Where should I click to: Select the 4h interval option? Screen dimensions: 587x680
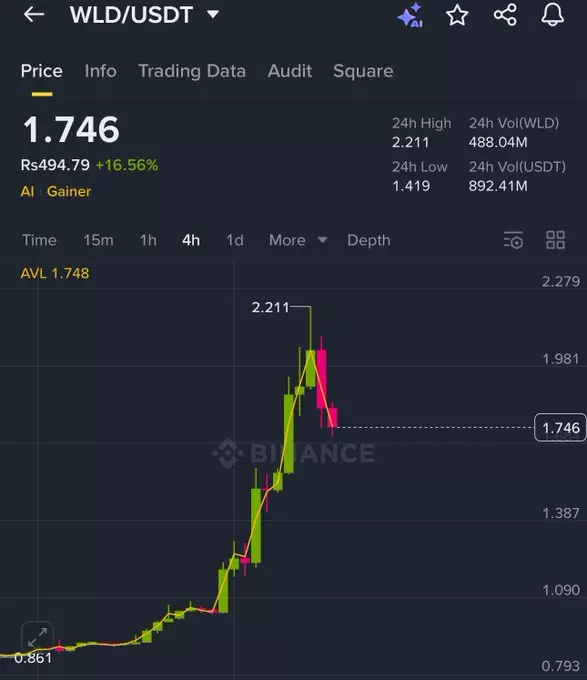click(191, 240)
